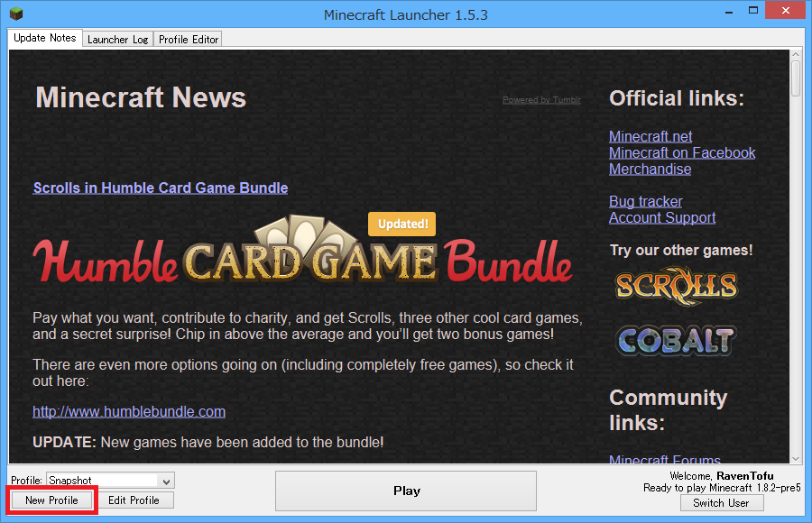Click the 'Try our other games!' text
The width and height of the screenshot is (812, 523).
click(x=681, y=250)
